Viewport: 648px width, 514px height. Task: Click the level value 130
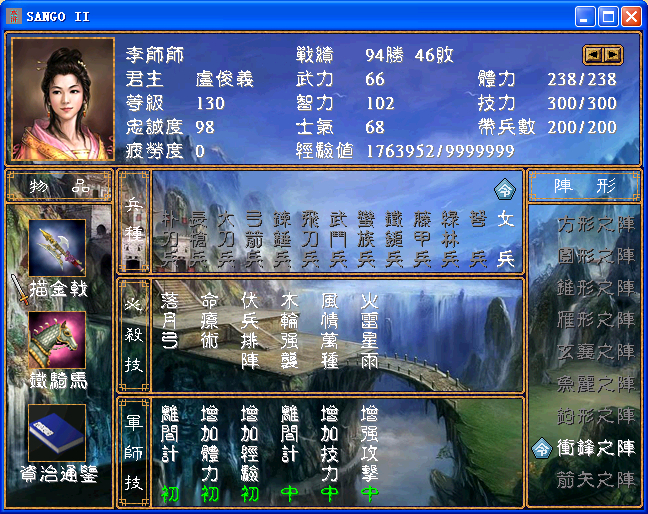pyautogui.click(x=210, y=103)
